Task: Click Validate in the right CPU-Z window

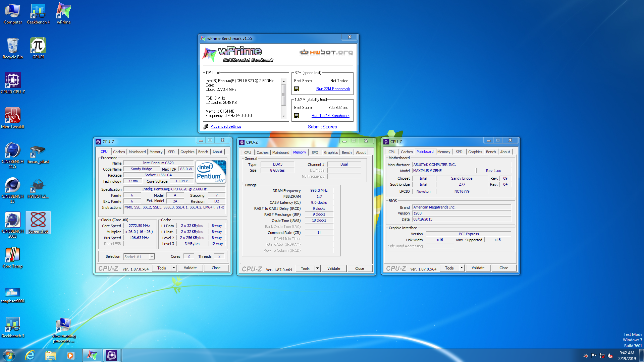Action: pos(478,268)
